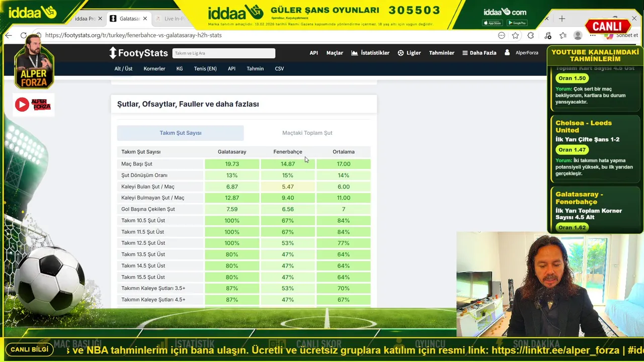Open the favorites list icon

(563, 35)
